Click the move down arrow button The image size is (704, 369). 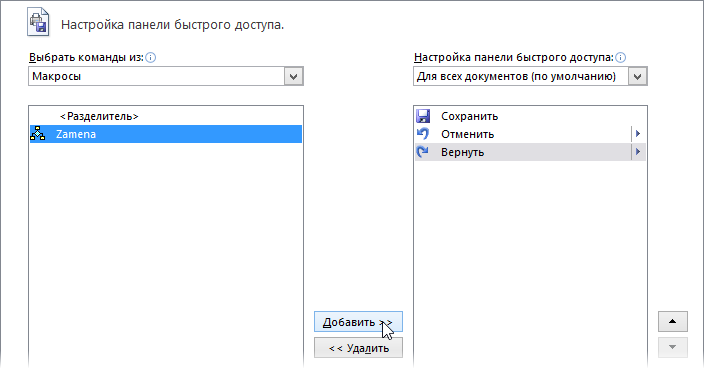point(673,347)
